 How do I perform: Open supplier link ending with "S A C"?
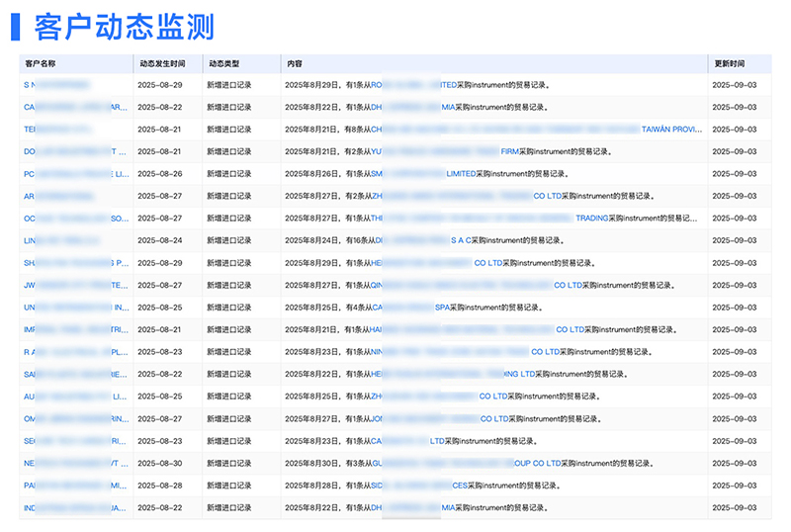point(424,240)
